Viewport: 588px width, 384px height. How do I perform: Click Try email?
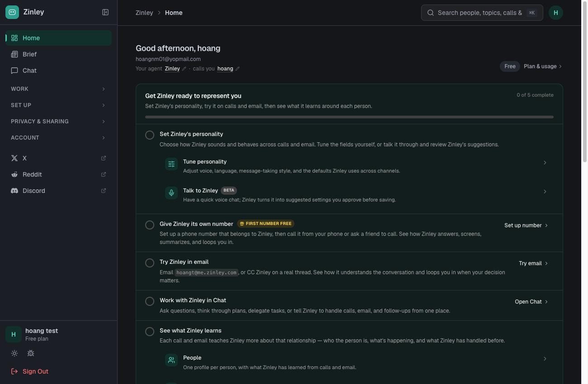pyautogui.click(x=534, y=263)
